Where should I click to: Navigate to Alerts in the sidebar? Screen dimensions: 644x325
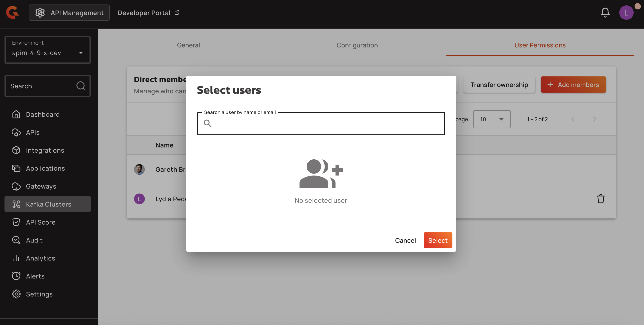pos(35,276)
